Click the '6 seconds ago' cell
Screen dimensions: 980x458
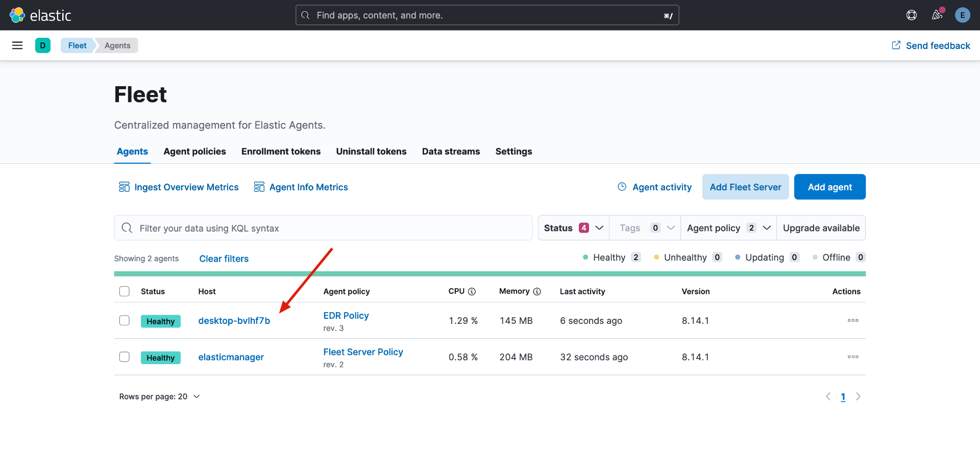(591, 320)
